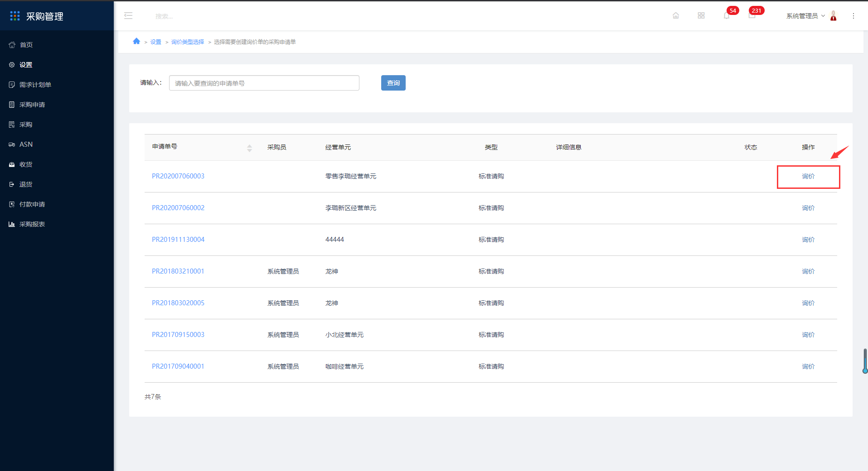This screenshot has height=471, width=868.
Task: Click 咖啡经营单元 cell
Action: [344, 366]
